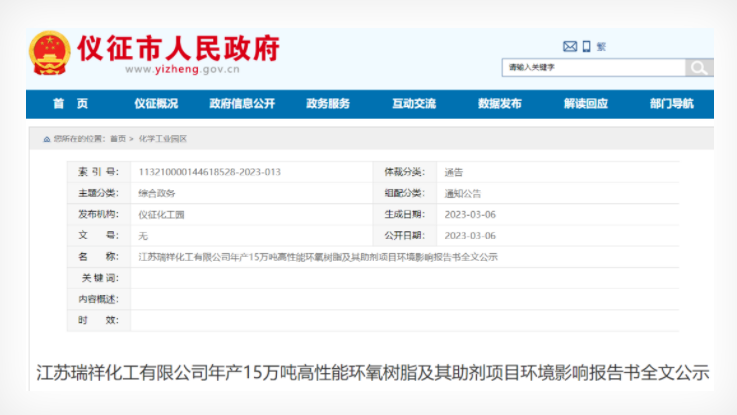
Task: Follow the 化学工业园区 breadcrumb link
Action: 163,139
